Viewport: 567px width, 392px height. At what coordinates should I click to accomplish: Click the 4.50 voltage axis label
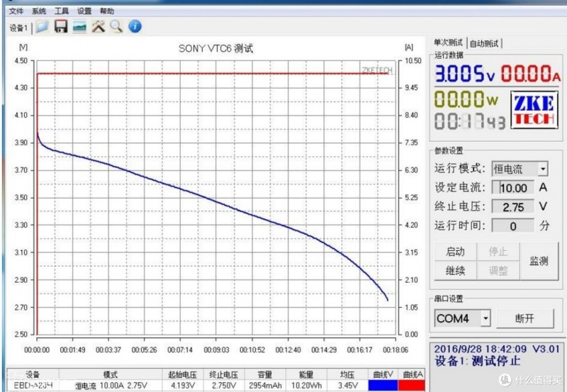pyautogui.click(x=21, y=61)
